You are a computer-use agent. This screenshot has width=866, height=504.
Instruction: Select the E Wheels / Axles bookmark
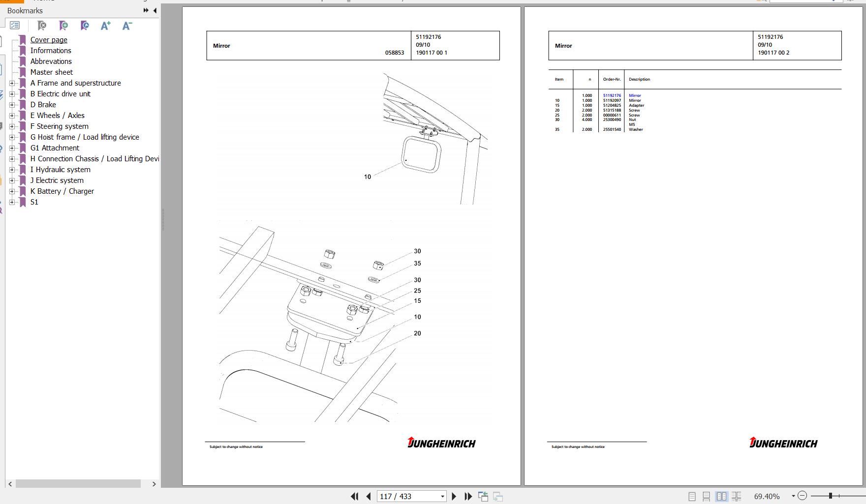[58, 116]
